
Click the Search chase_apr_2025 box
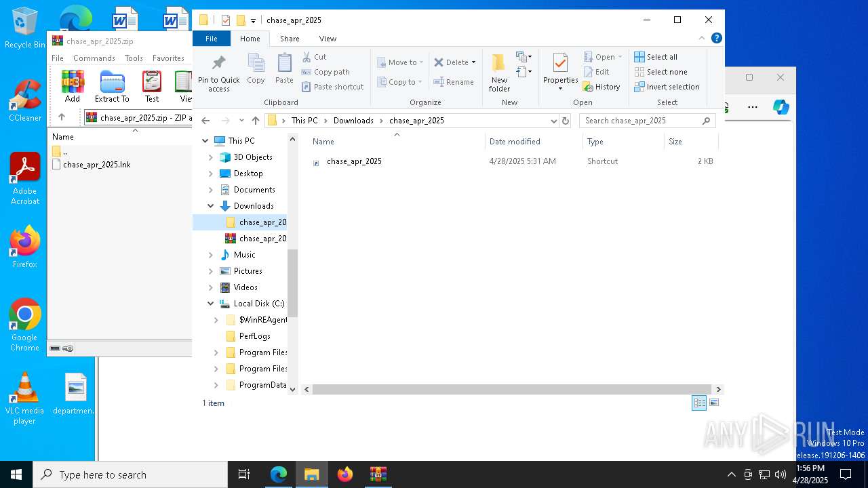coord(647,121)
